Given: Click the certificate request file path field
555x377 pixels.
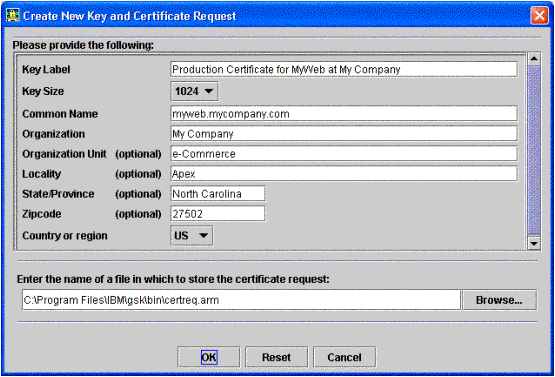Looking at the screenshot, I should point(241,300).
